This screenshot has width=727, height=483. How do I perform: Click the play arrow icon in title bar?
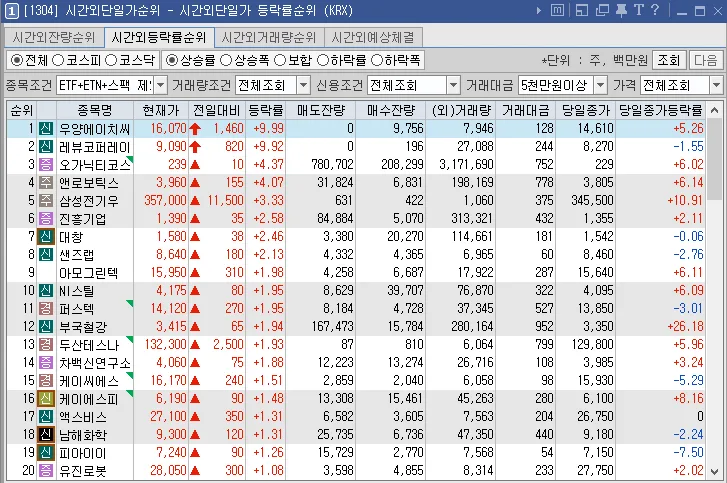tap(538, 10)
